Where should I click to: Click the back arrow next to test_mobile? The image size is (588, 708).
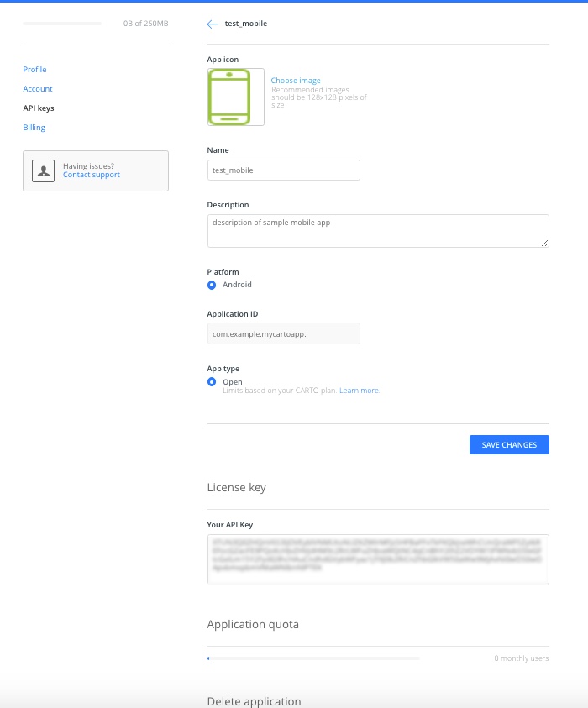[x=211, y=24]
